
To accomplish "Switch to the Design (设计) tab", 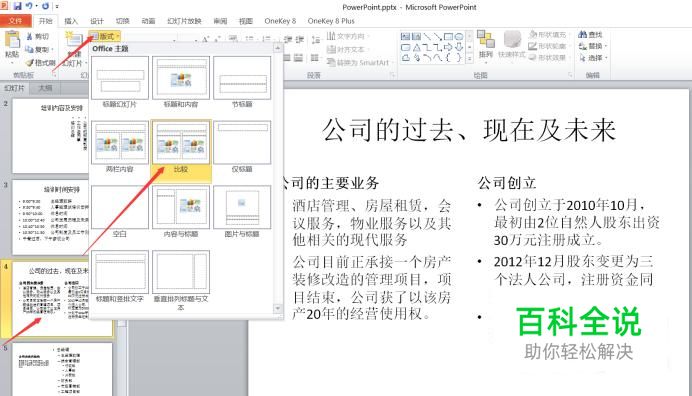I will pos(97,21).
